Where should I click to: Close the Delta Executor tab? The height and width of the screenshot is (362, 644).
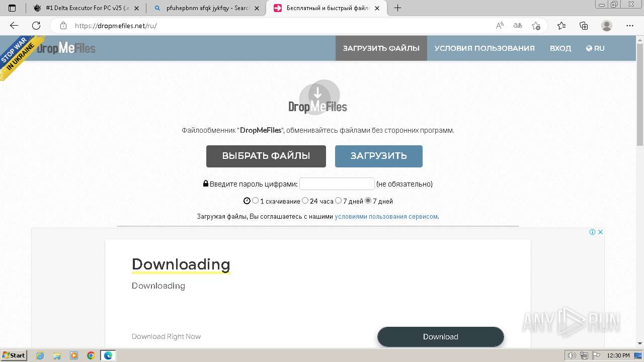136,8
